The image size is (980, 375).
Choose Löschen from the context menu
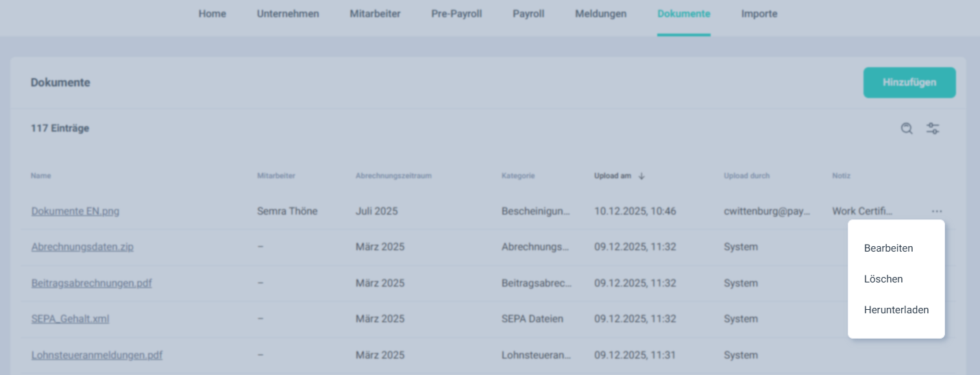pos(883,279)
